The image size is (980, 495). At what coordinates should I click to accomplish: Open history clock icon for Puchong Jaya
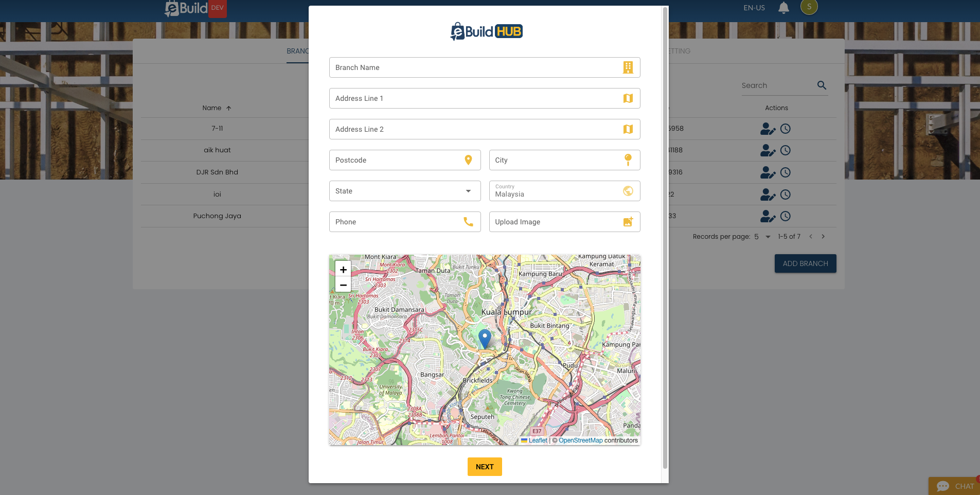tap(785, 217)
